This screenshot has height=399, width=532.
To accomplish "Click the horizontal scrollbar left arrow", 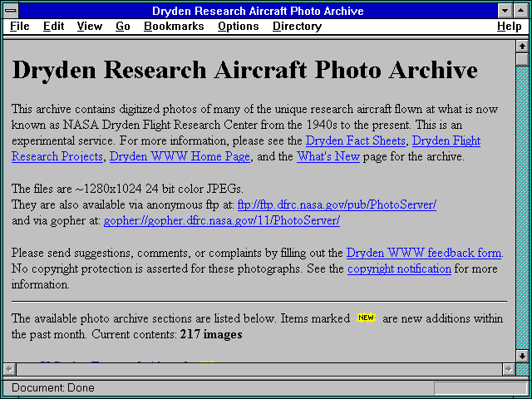I will [9, 369].
